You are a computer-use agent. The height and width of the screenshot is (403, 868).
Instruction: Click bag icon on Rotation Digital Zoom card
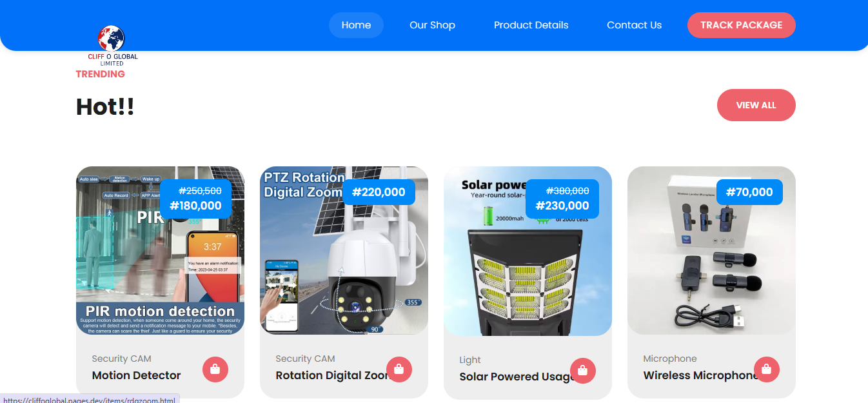pos(399,369)
